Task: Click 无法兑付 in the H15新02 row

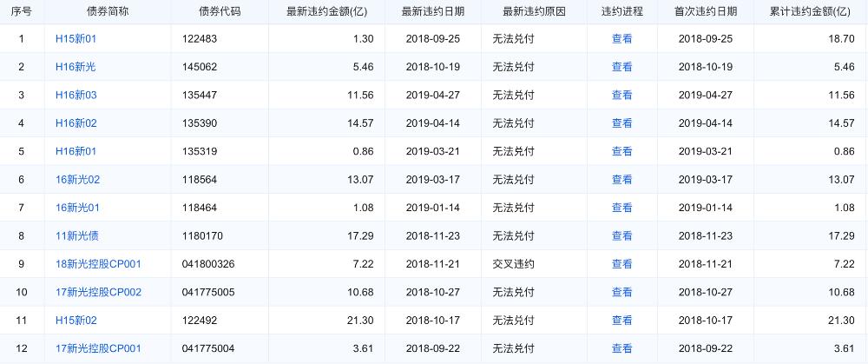Action: point(513,321)
